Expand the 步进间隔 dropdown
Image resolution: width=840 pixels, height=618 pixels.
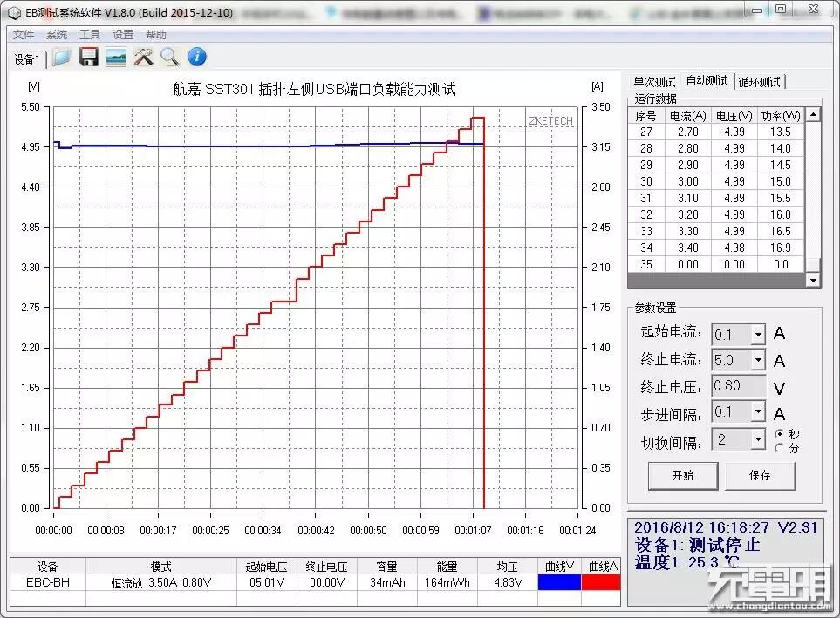pyautogui.click(x=758, y=411)
